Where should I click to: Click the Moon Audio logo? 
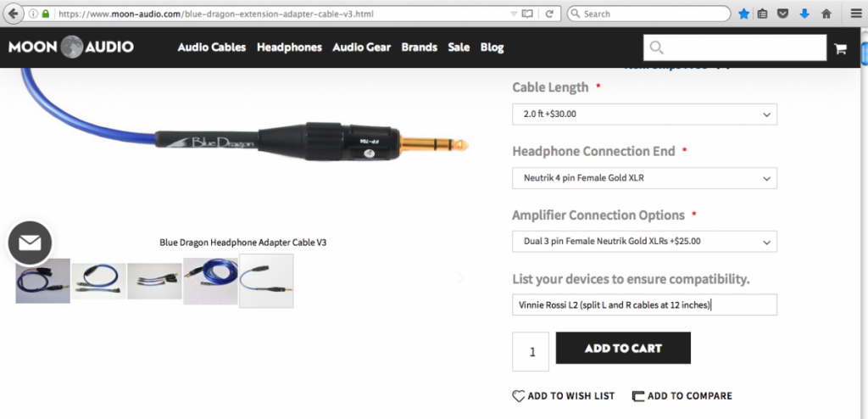tap(71, 47)
